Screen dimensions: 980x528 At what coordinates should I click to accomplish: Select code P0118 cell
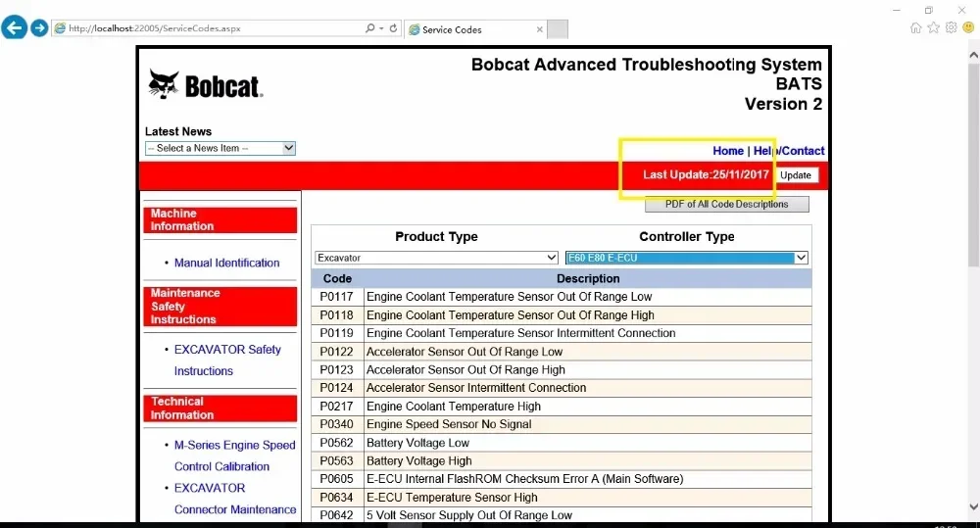tap(337, 314)
